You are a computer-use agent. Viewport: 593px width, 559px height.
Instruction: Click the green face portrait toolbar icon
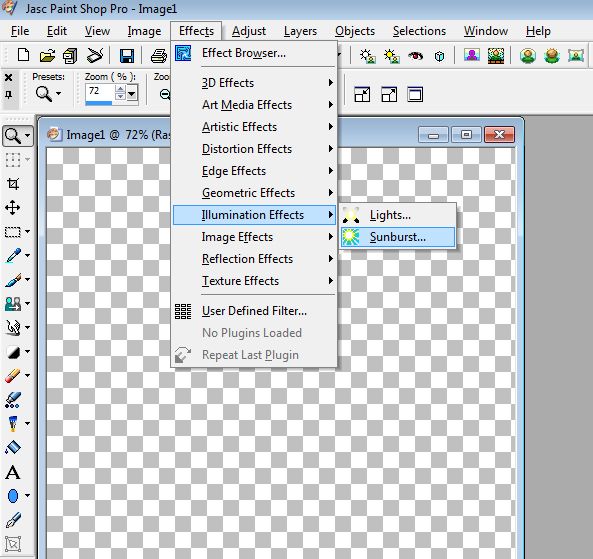(x=528, y=56)
